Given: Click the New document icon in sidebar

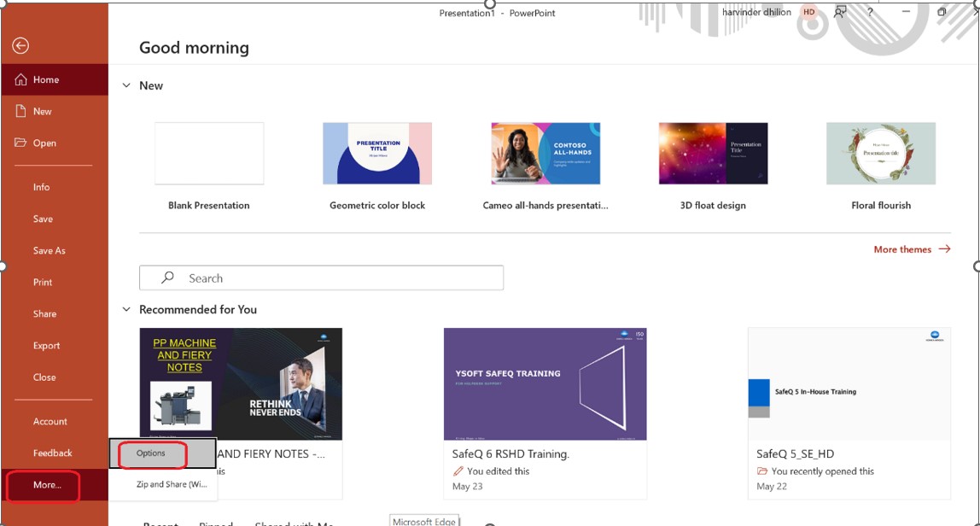Looking at the screenshot, I should [x=21, y=111].
